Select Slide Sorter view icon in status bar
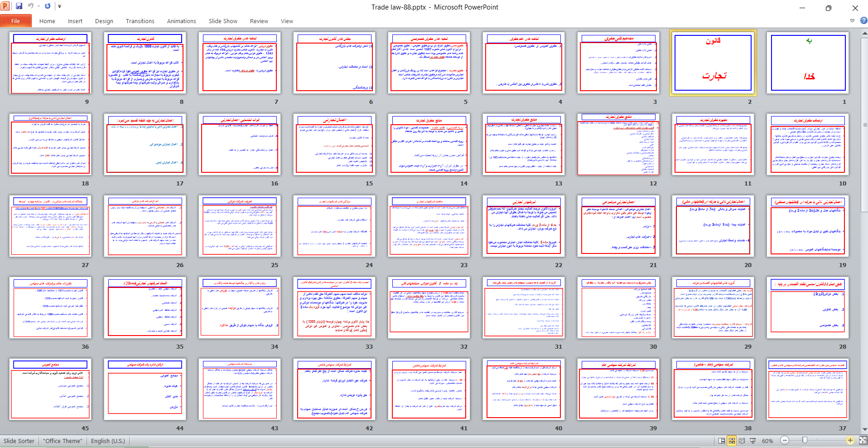 pos(732,441)
